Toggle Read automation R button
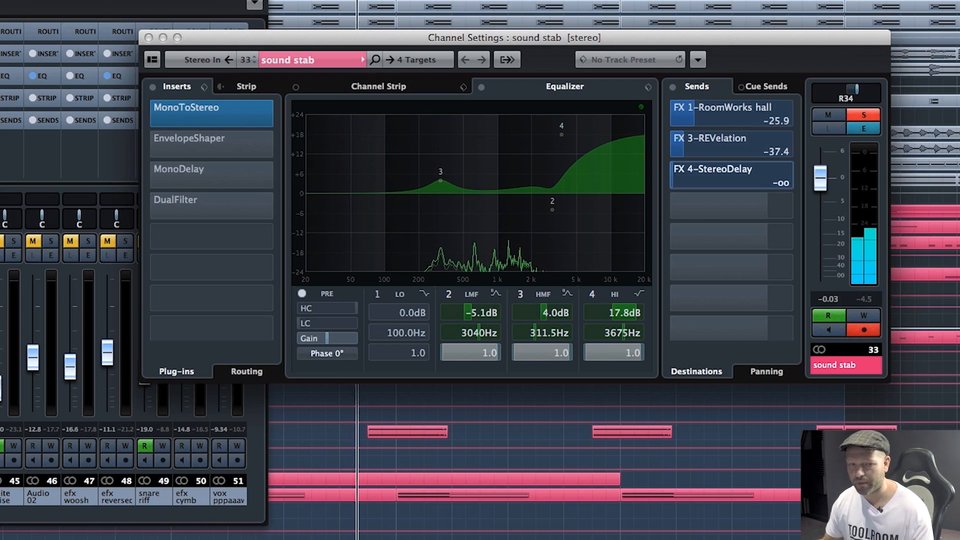The width and height of the screenshot is (960, 540). click(x=828, y=315)
